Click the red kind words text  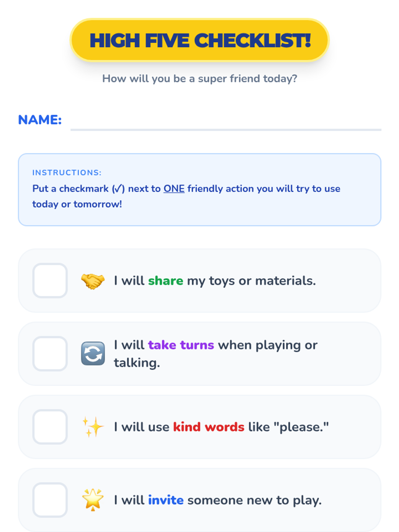pos(208,427)
